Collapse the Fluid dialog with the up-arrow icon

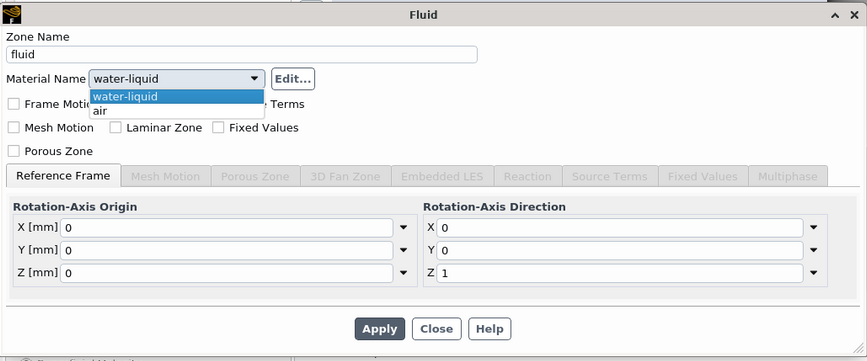(x=835, y=15)
